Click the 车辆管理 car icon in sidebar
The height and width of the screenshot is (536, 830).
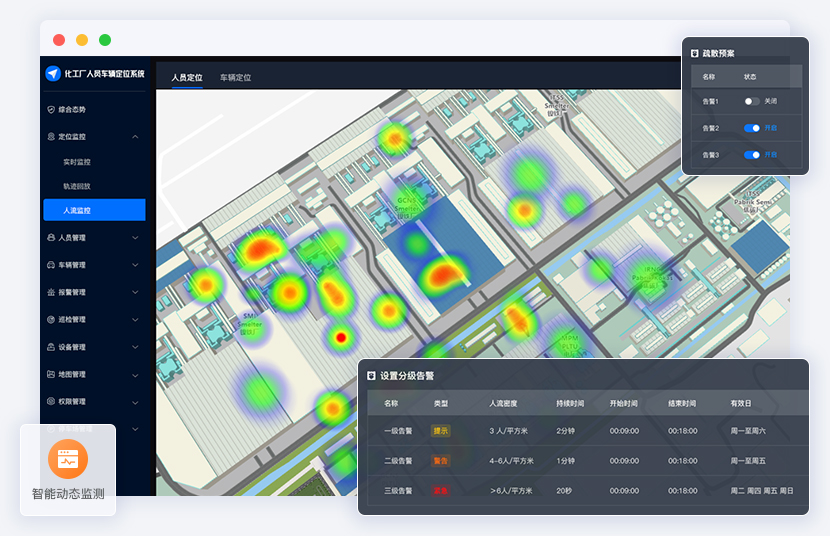tap(51, 265)
